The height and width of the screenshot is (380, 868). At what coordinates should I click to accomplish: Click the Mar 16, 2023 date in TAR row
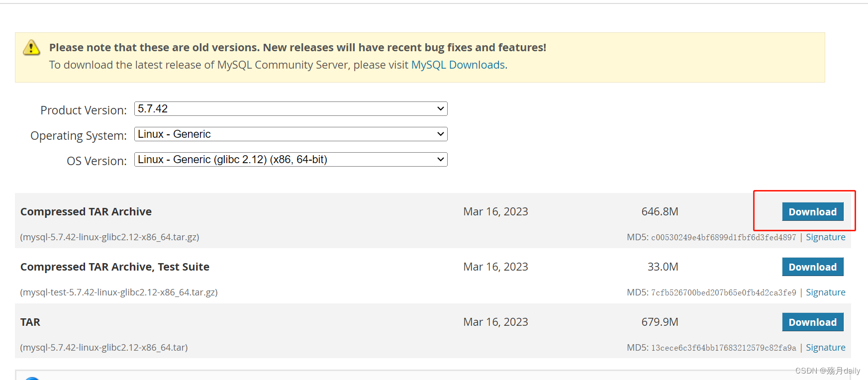496,322
